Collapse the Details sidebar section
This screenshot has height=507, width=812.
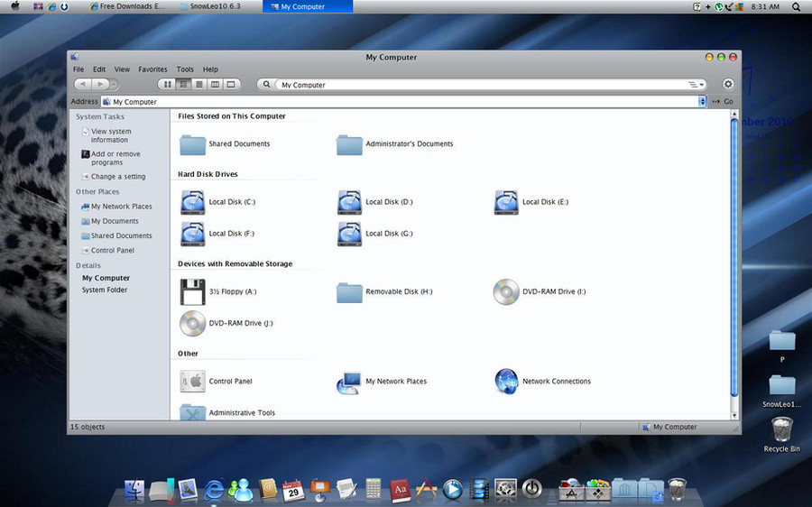click(88, 265)
